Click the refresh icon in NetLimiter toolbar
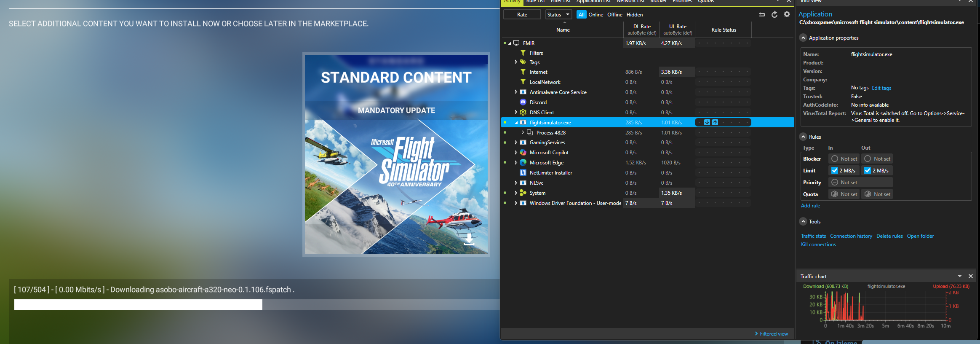Screen dimensions: 980x344 click(x=774, y=15)
